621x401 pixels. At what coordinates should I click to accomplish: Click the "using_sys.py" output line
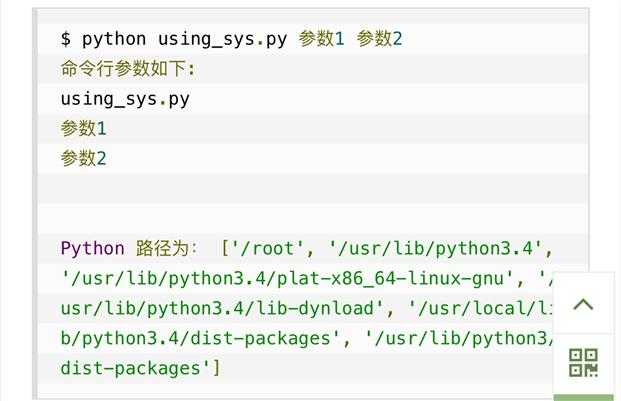click(125, 99)
